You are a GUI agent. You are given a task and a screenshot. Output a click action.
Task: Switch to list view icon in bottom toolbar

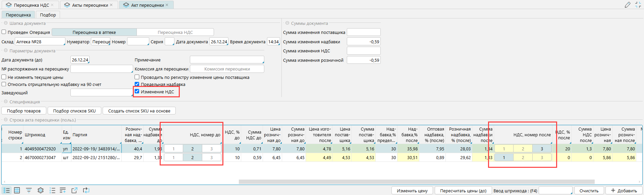click(7, 190)
